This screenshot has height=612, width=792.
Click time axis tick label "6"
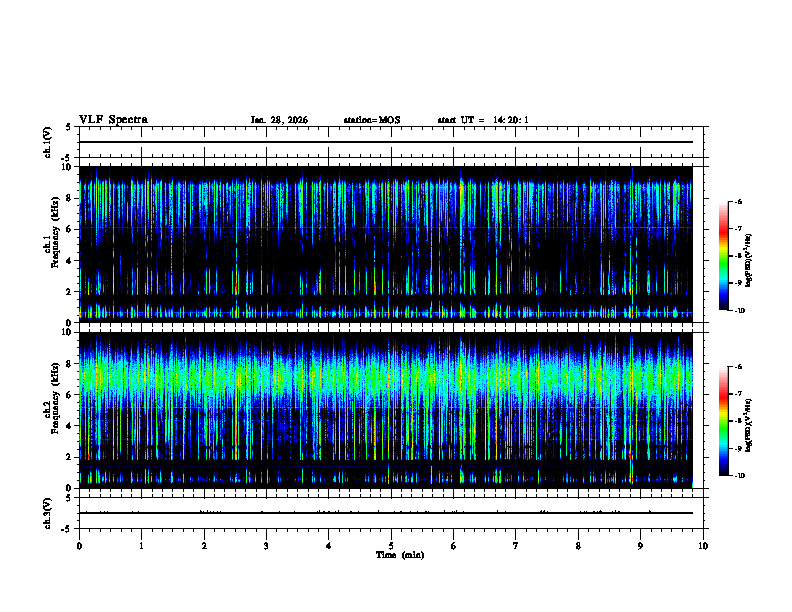click(454, 546)
